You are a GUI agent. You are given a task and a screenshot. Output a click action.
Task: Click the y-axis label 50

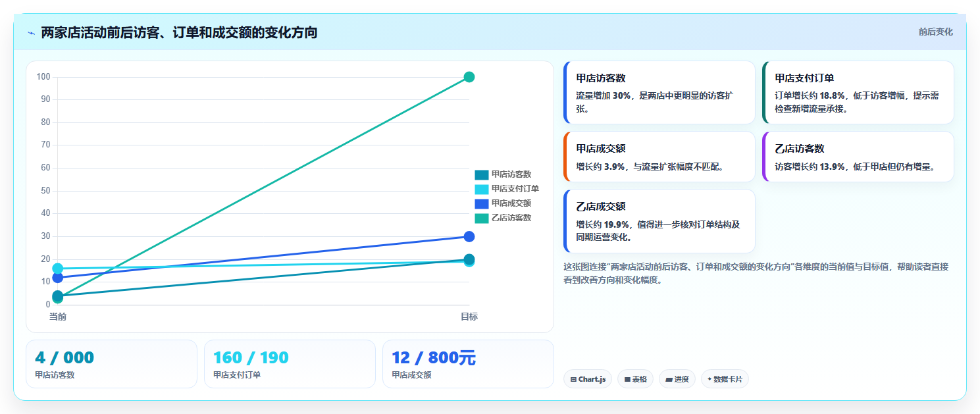45,191
